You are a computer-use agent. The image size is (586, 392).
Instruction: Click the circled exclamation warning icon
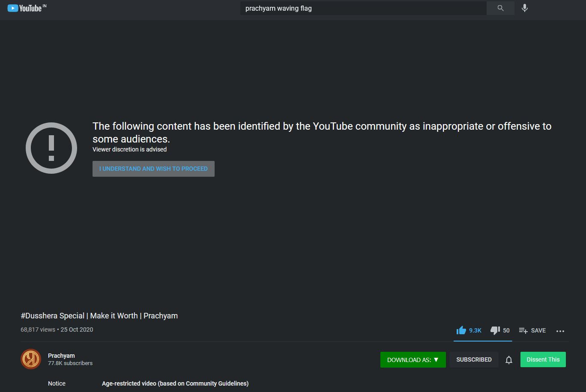[x=51, y=147]
